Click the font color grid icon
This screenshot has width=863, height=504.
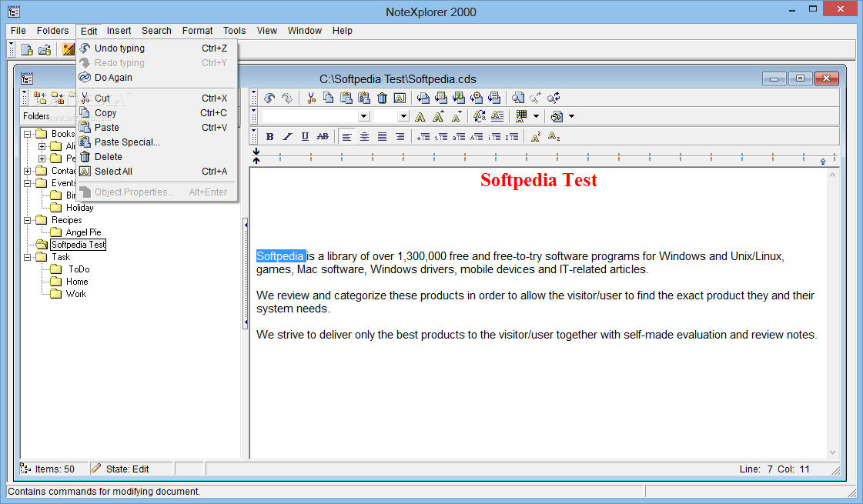point(521,117)
